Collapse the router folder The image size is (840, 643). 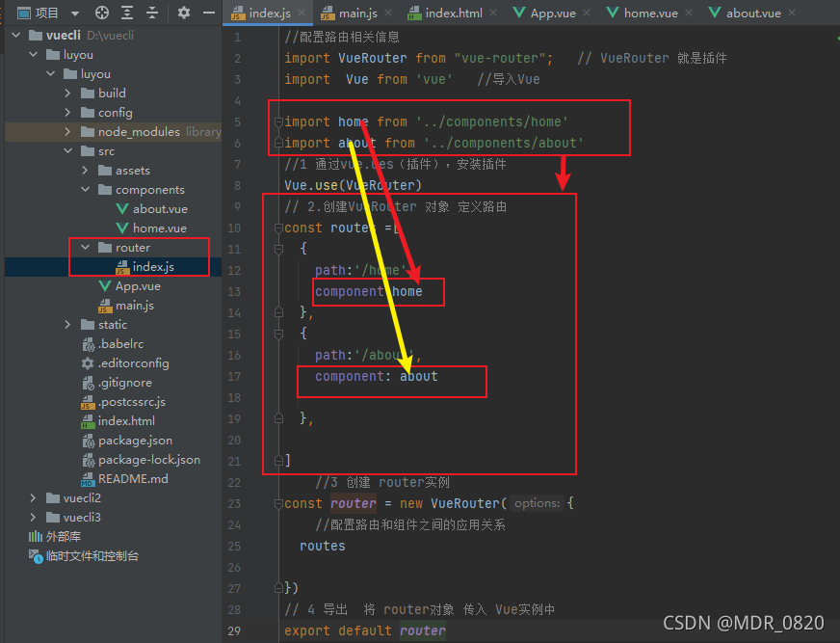click(85, 247)
